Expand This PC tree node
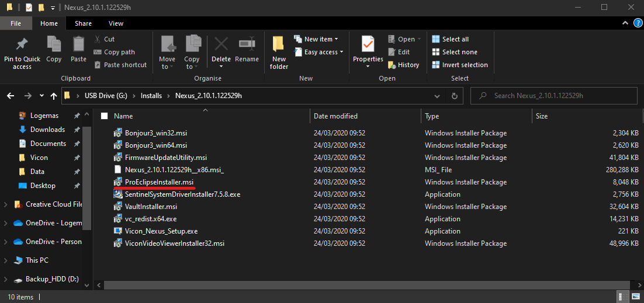The height and width of the screenshot is (303, 644). 6,260
